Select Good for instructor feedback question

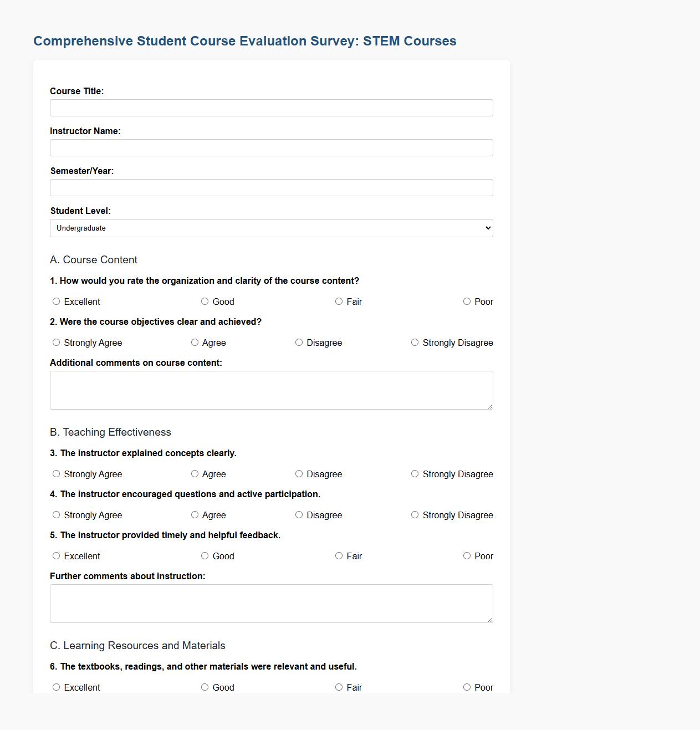click(x=205, y=555)
